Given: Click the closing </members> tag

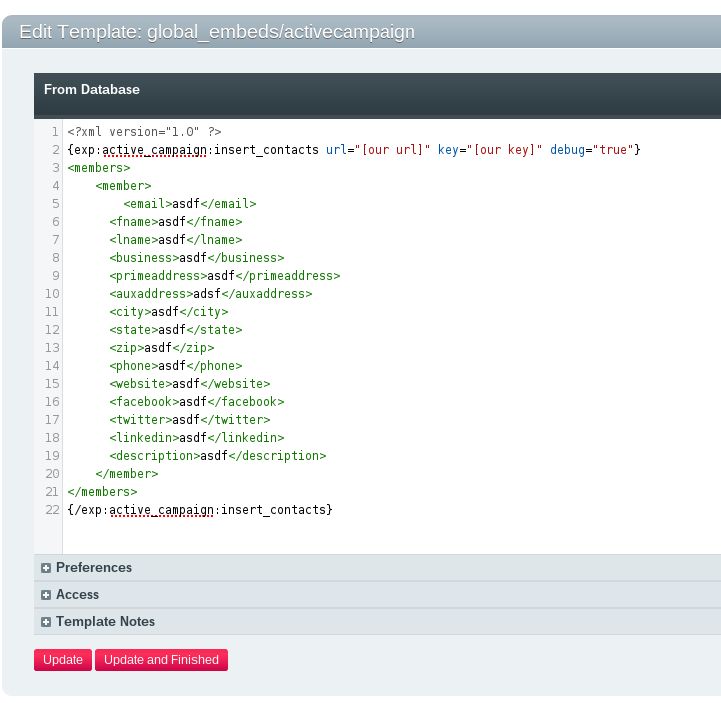Looking at the screenshot, I should click(103, 492).
